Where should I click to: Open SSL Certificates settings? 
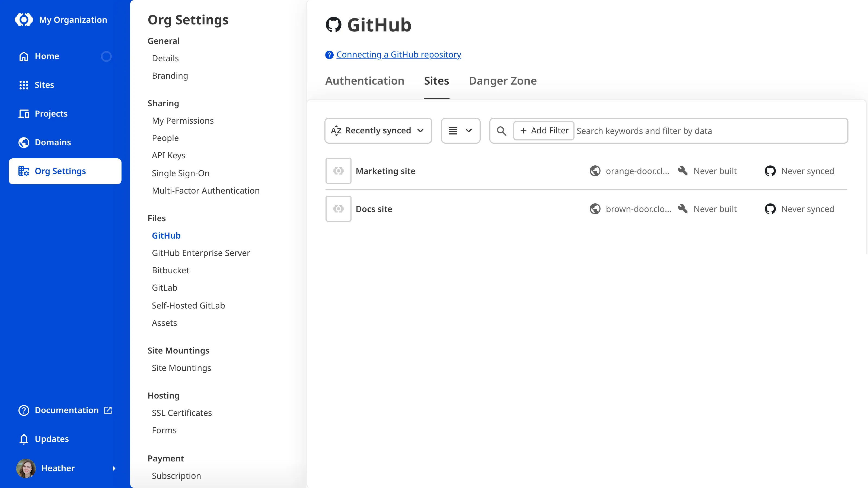pos(182,413)
